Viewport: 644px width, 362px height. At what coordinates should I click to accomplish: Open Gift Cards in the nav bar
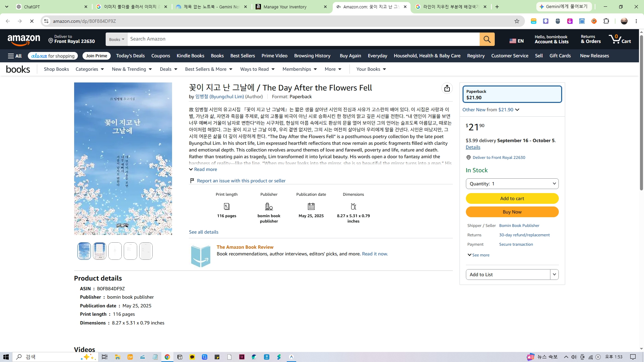point(560,56)
